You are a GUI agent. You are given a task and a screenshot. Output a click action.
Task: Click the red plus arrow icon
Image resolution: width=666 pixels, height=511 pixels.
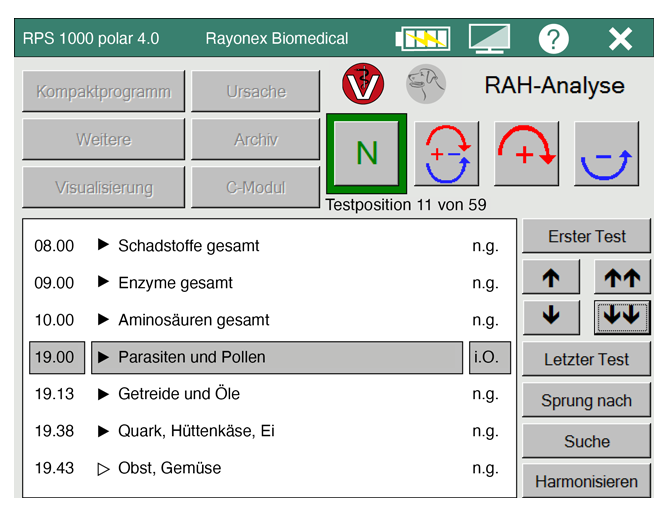pos(526,154)
